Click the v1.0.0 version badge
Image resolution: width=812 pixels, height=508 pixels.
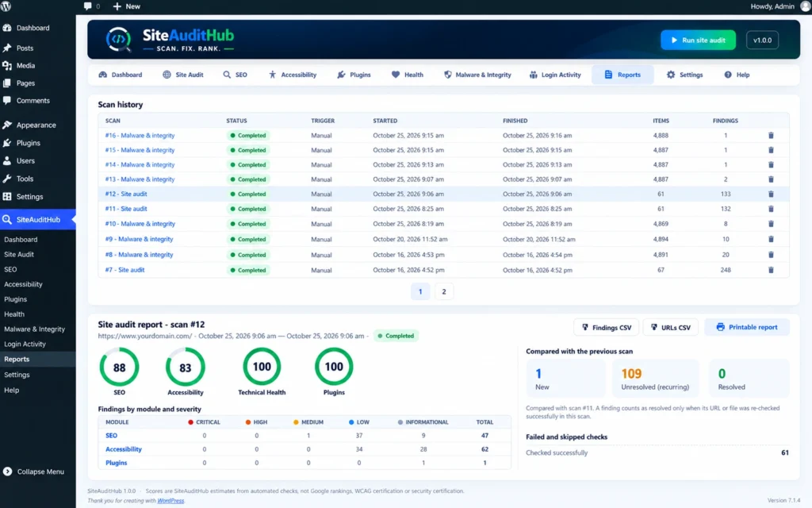pyautogui.click(x=762, y=40)
